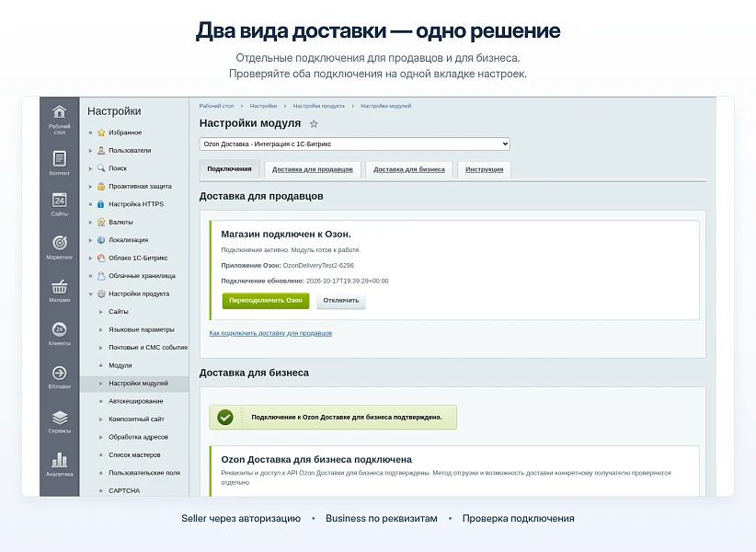Go to Настройки модулей breadcrumb link
This screenshot has width=756, height=552.
point(386,106)
